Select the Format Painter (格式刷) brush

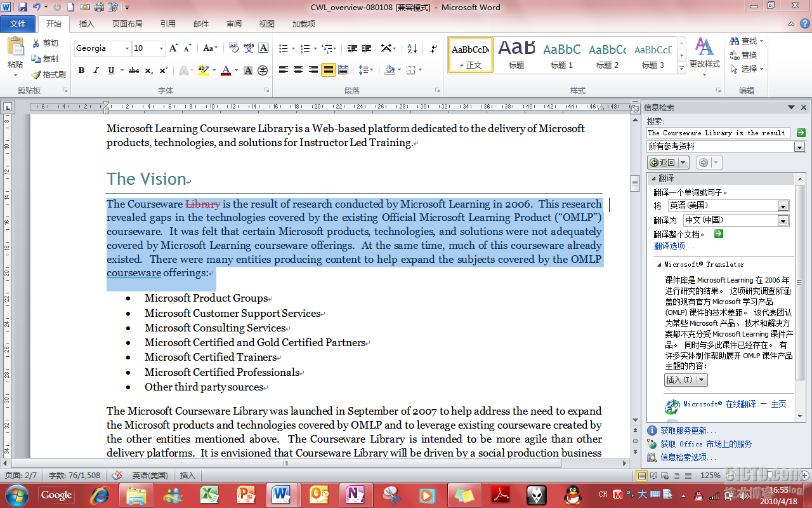36,74
